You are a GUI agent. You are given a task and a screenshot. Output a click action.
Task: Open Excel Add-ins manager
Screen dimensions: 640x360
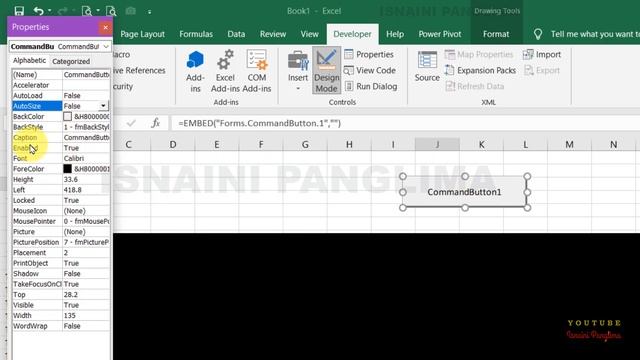(x=225, y=71)
